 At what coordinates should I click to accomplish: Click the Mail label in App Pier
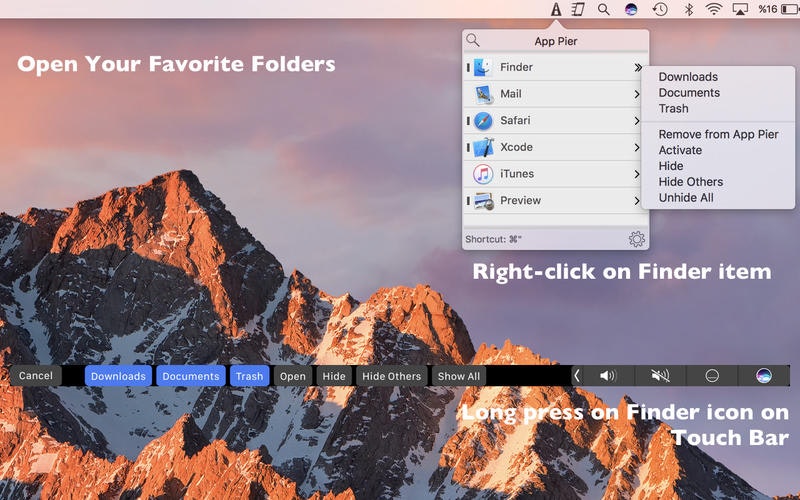pyautogui.click(x=511, y=94)
